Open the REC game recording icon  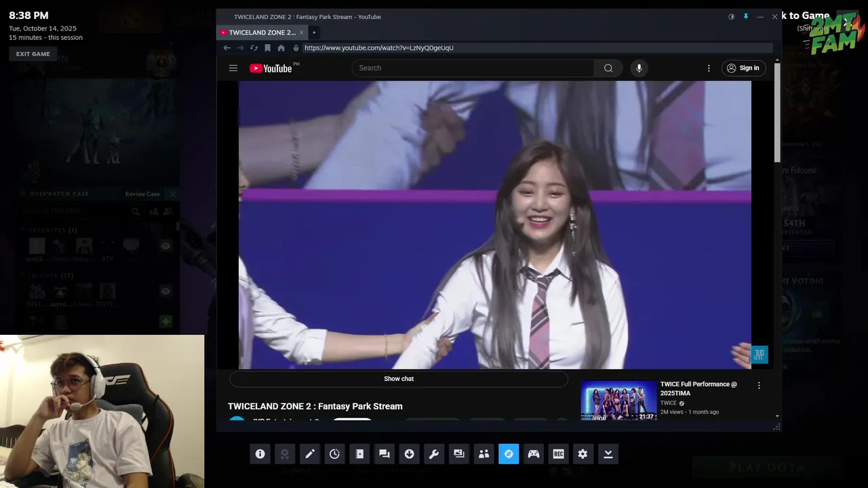point(558,454)
